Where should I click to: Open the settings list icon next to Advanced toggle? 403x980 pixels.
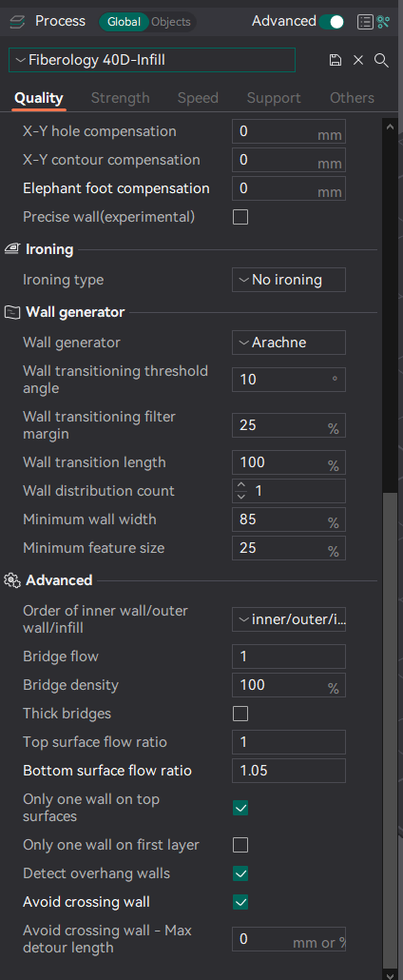(365, 22)
